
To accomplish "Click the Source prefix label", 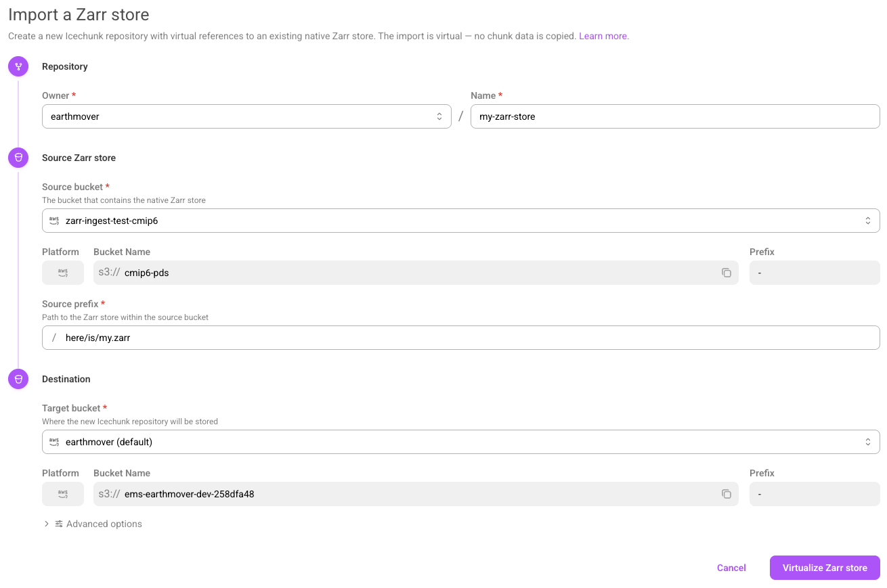I will click(70, 304).
